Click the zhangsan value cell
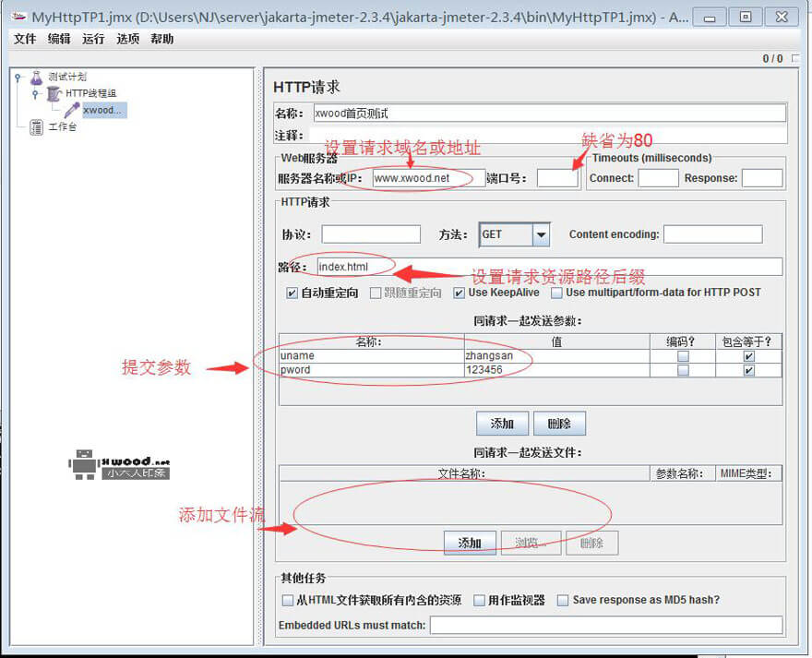812x658 pixels. pyautogui.click(x=557, y=356)
